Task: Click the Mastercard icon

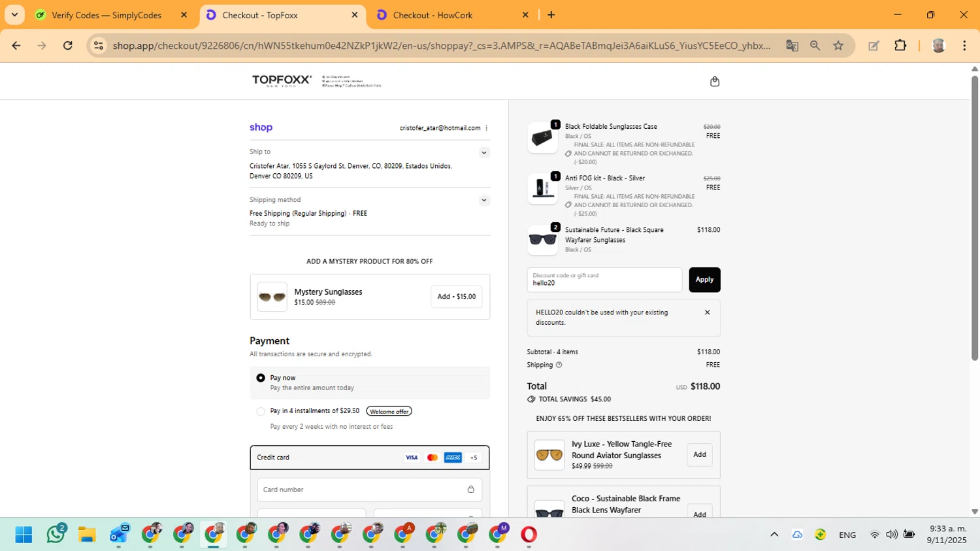Action: [433, 458]
